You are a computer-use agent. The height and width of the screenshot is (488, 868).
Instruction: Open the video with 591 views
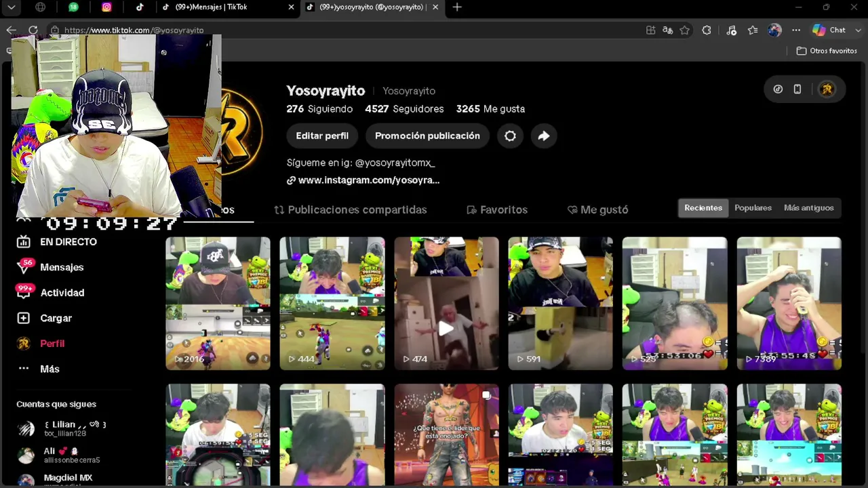click(x=561, y=304)
